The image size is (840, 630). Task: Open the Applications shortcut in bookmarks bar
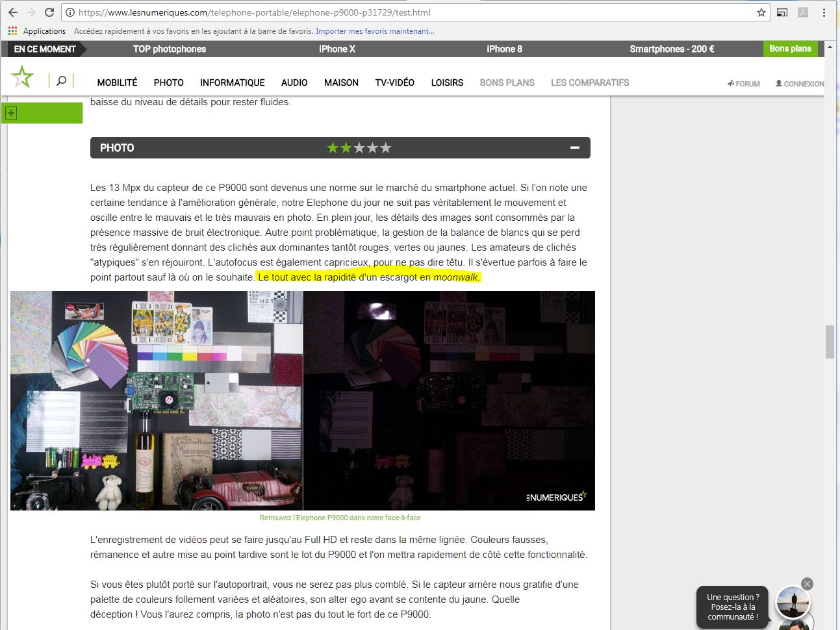tap(37, 31)
